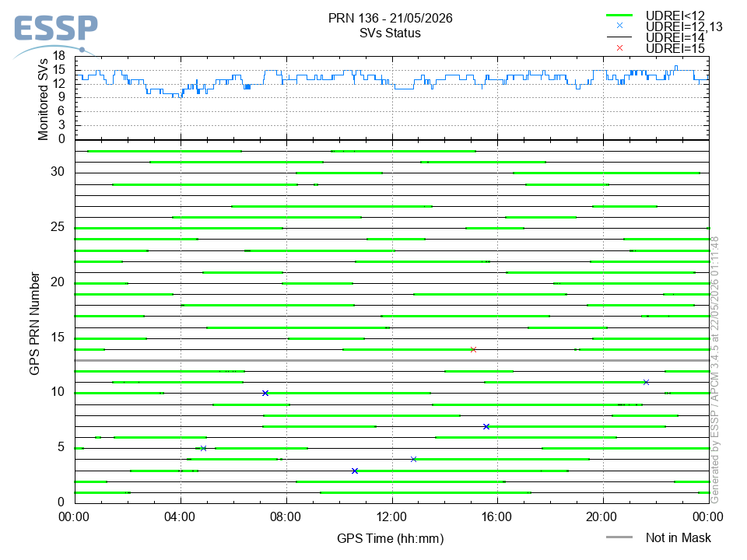
Task: Click the blue cross marker on PRN 7 row
Action: click(486, 427)
